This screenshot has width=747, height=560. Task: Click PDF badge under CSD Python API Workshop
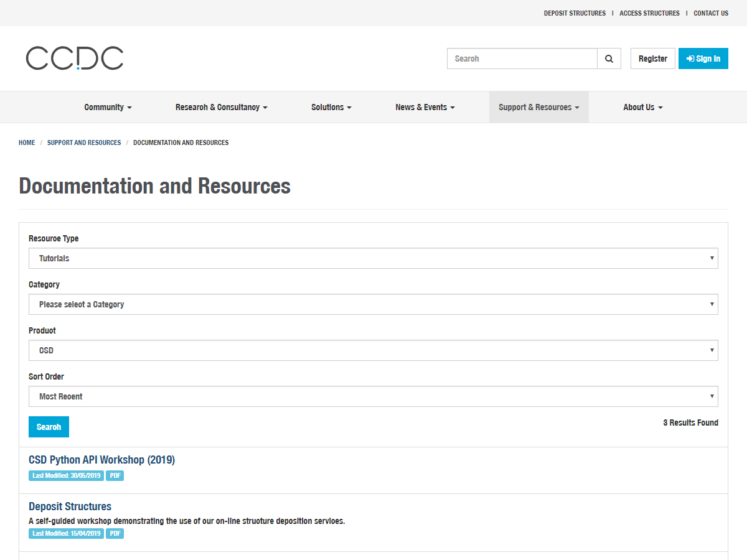pyautogui.click(x=115, y=475)
